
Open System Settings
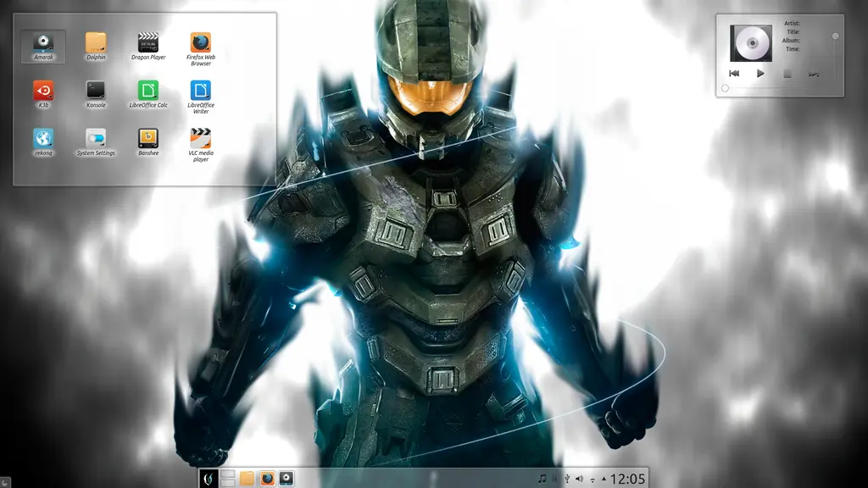tap(96, 142)
